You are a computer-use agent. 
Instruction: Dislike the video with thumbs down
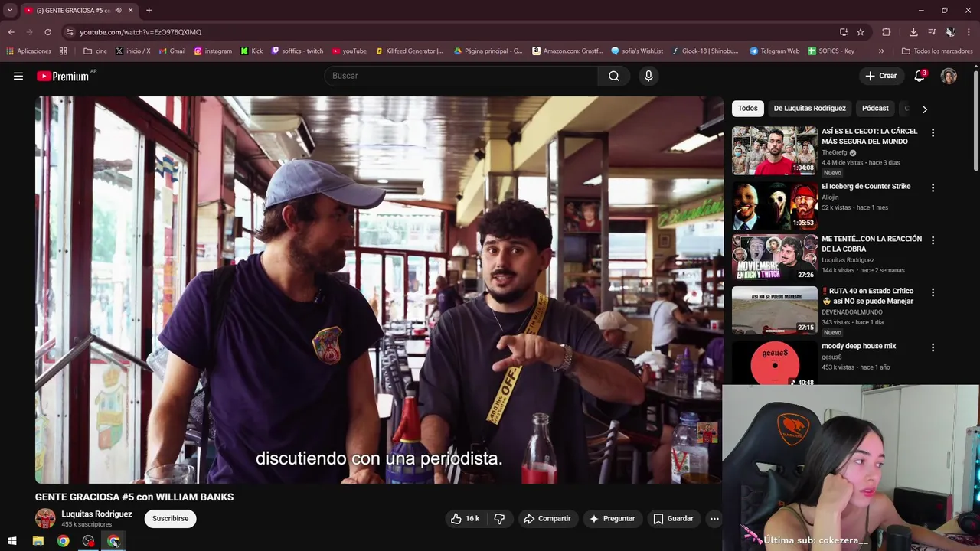click(x=499, y=519)
